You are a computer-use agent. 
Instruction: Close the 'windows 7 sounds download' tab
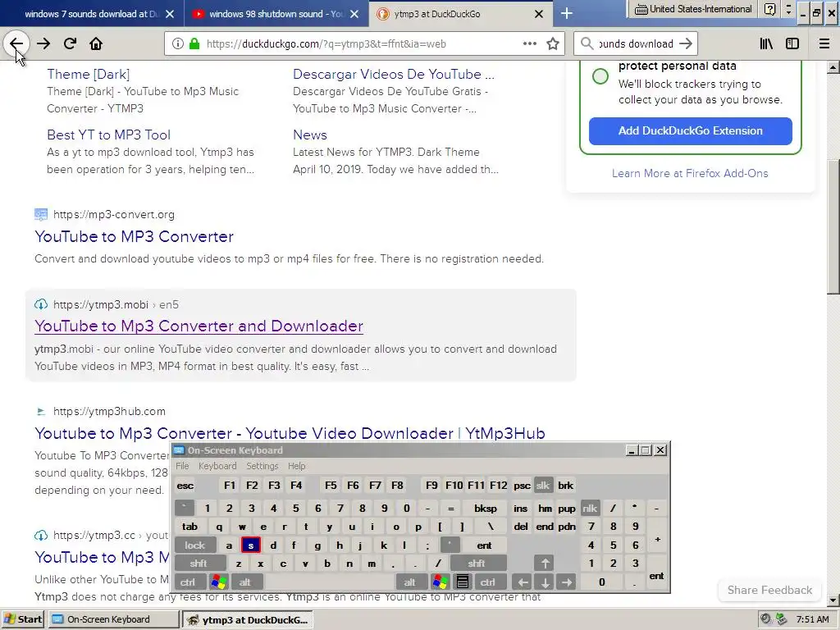coord(170,14)
